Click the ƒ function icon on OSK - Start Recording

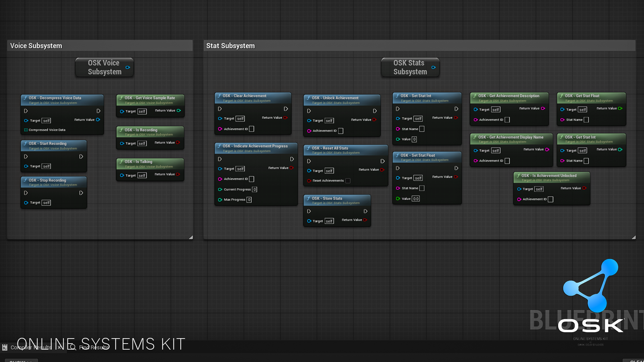25,143
